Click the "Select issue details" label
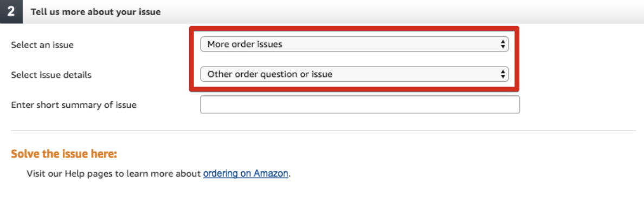 point(51,75)
